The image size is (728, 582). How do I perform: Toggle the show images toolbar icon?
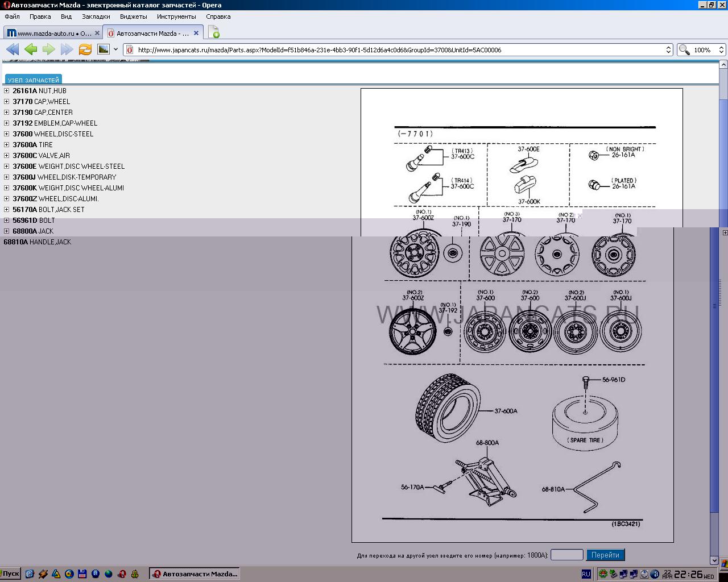[103, 49]
